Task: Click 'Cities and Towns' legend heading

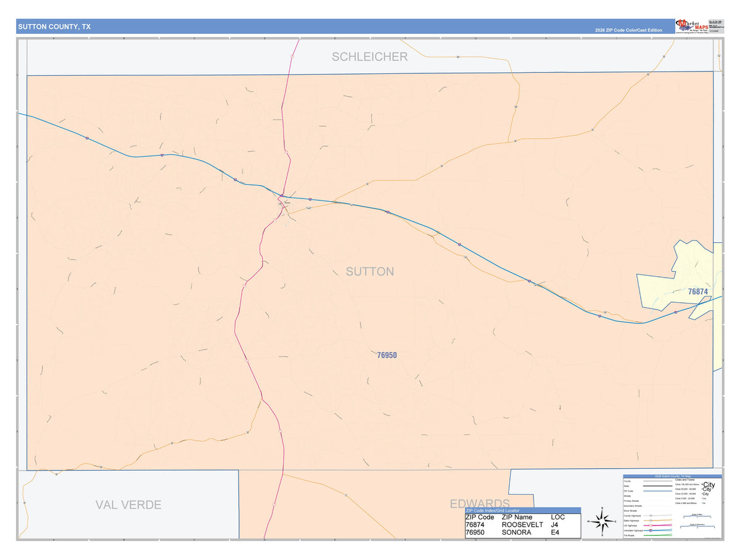Action: (x=684, y=480)
